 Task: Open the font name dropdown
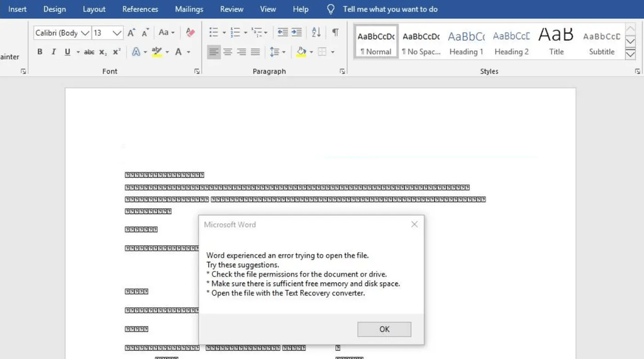coord(85,33)
